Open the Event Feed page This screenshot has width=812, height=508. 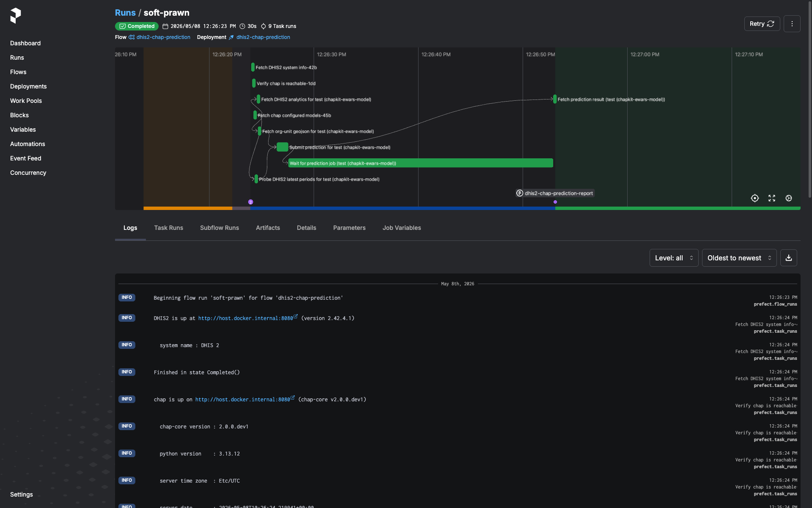[26, 158]
